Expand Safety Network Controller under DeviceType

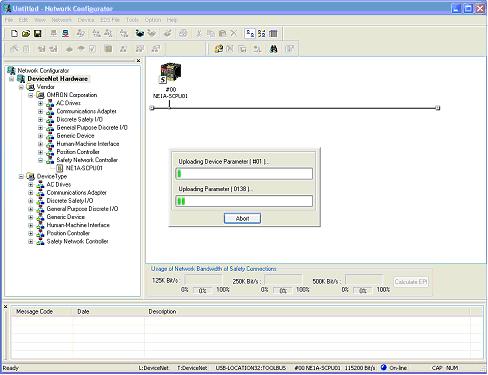point(31,242)
